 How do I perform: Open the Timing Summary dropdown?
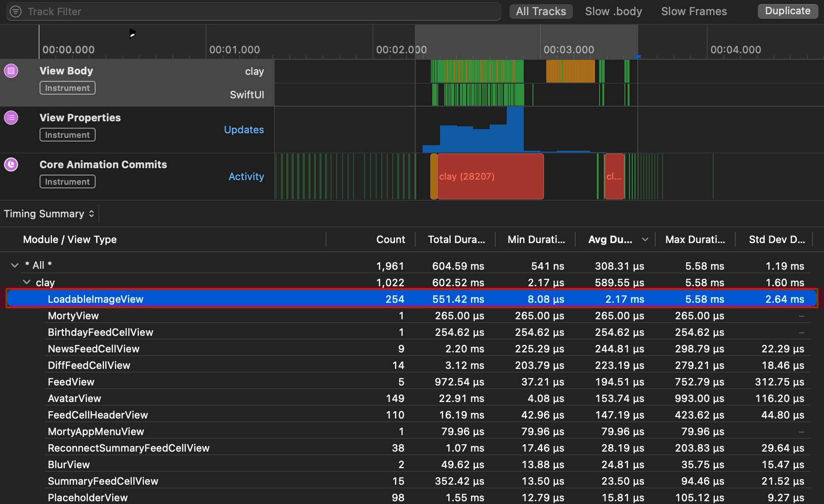(49, 214)
